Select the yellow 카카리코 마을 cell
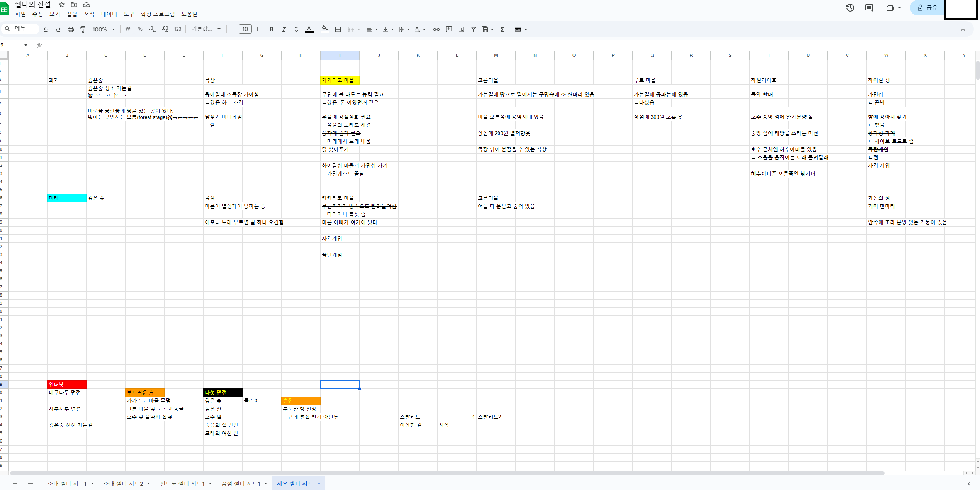The width and height of the screenshot is (980, 490). [x=340, y=80]
